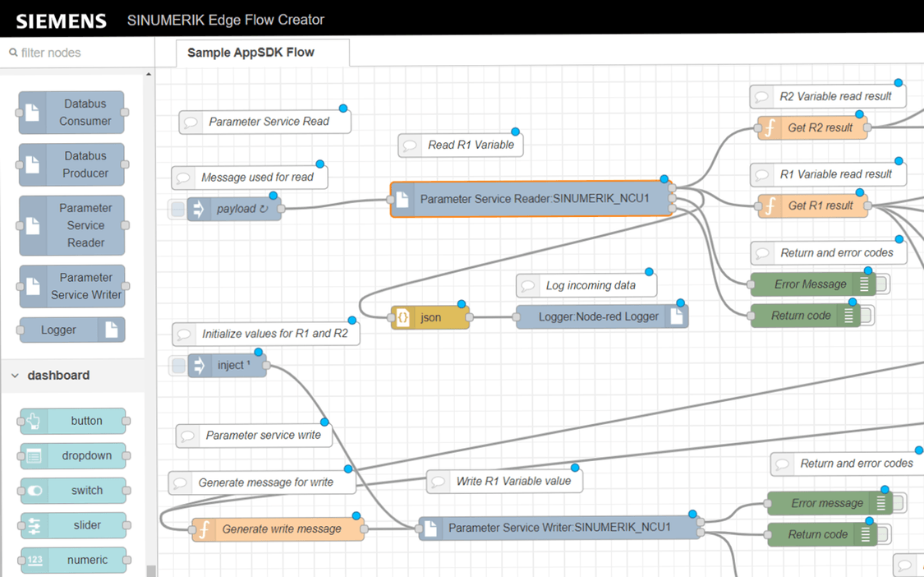924x577 pixels.
Task: Toggle the writer's Return code debug output
Action: point(883,534)
